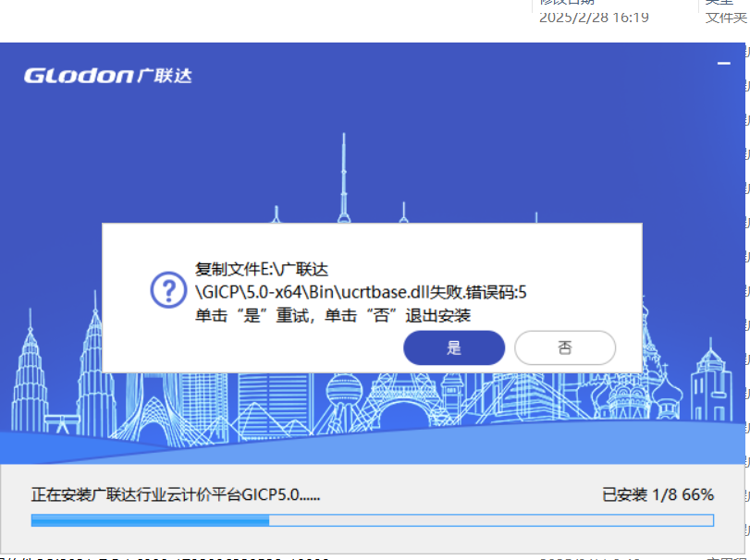Select the line 单击“是”重试,单击“否”退出安装
Screen dimensions: 750x560
tap(333, 315)
